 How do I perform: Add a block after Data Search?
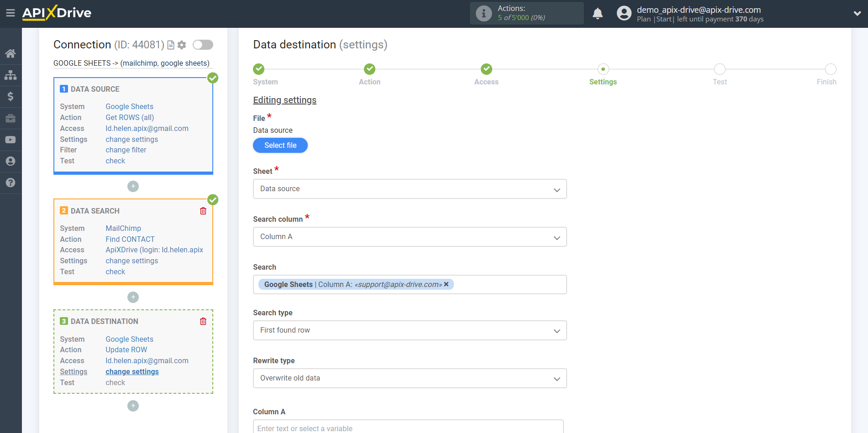click(133, 297)
